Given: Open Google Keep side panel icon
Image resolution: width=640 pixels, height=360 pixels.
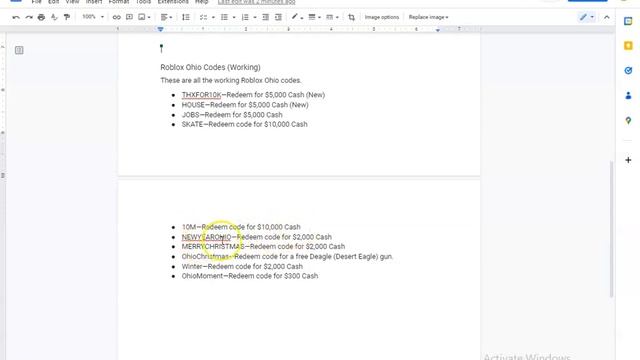Looking at the screenshot, I should coord(628,46).
